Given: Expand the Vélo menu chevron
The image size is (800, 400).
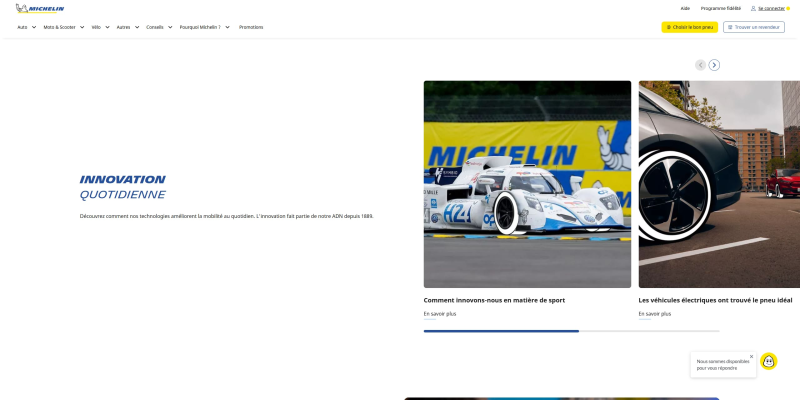Looking at the screenshot, I should (x=107, y=27).
